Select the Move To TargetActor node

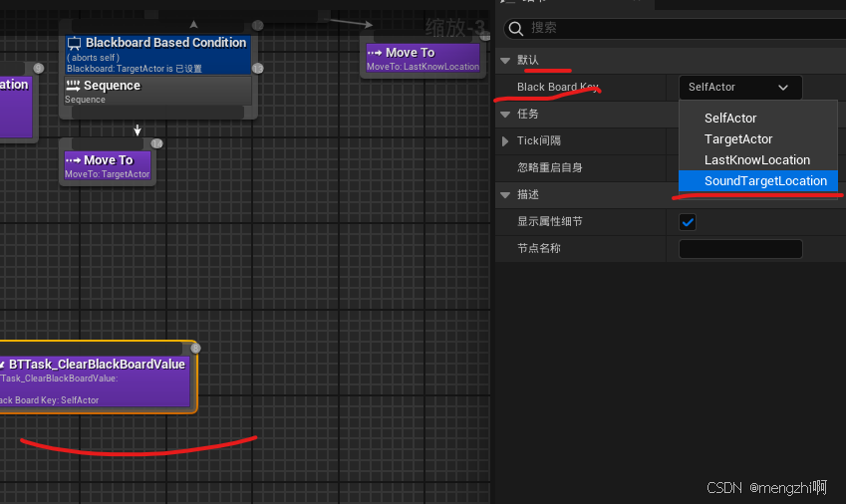tap(108, 166)
